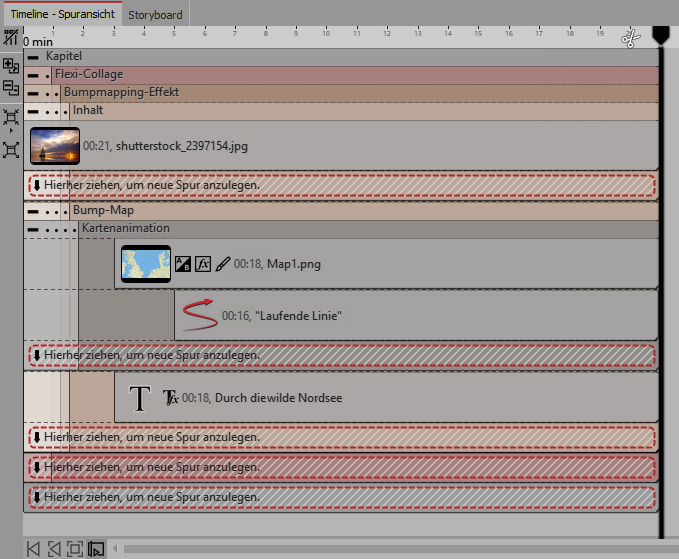Click the step-back icon in bottom bar

(54, 549)
